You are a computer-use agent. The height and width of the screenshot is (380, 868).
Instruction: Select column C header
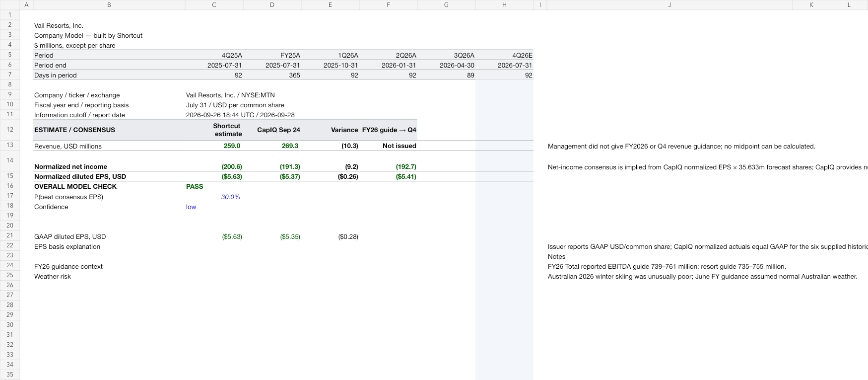coord(214,5)
